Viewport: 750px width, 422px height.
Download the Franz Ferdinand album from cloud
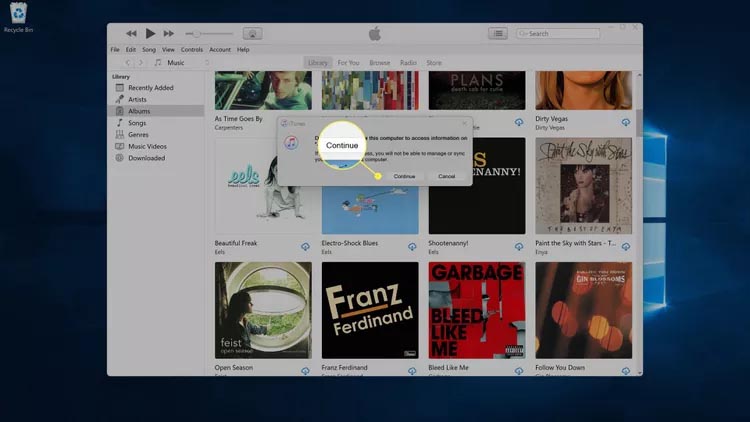coord(412,371)
